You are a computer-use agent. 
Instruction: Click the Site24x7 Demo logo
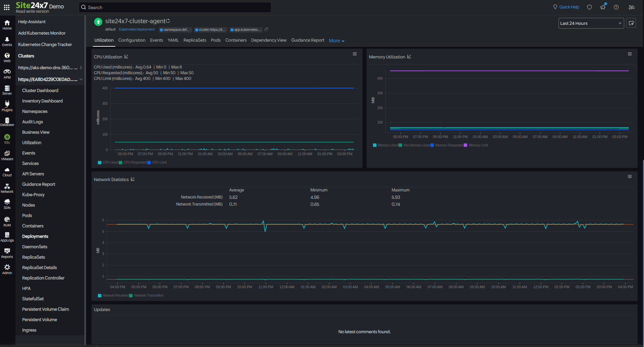tap(40, 7)
